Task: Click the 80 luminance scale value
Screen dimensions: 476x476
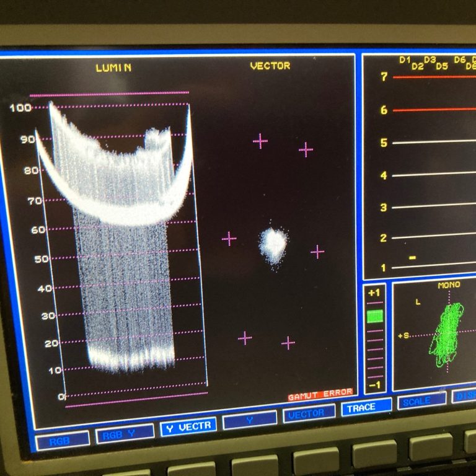Action: (32, 170)
